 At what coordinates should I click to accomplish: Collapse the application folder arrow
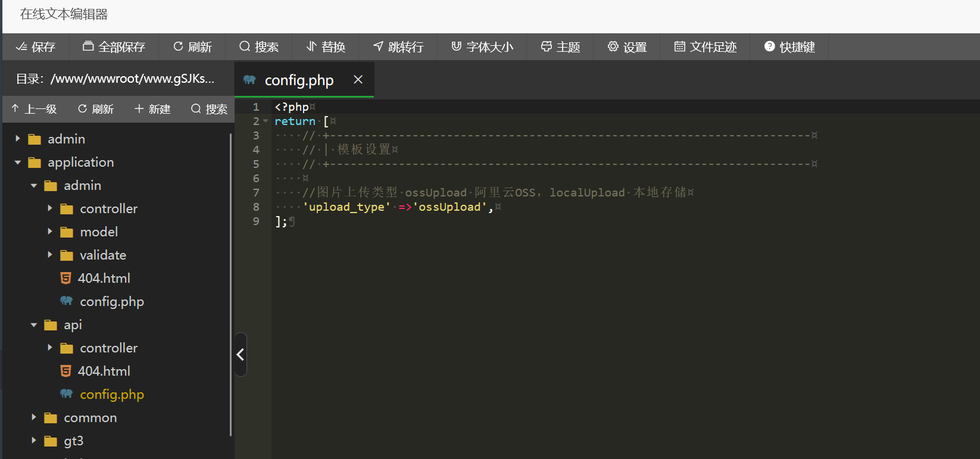17,162
